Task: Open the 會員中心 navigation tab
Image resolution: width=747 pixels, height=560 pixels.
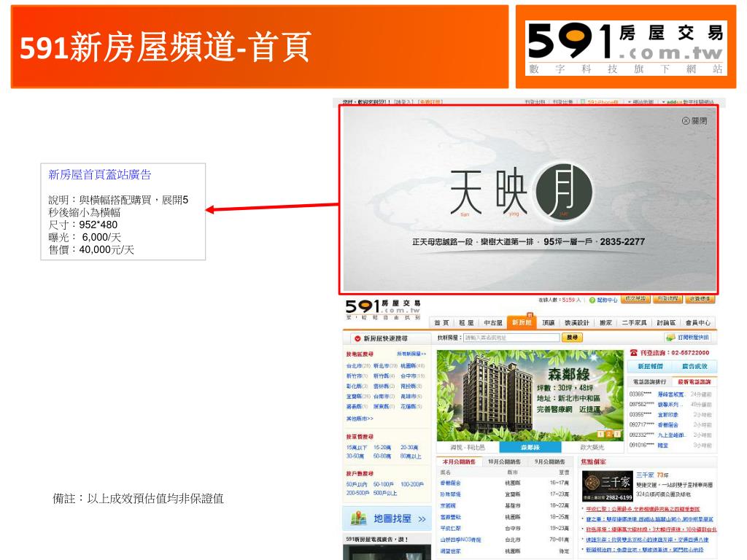Action: [697, 322]
